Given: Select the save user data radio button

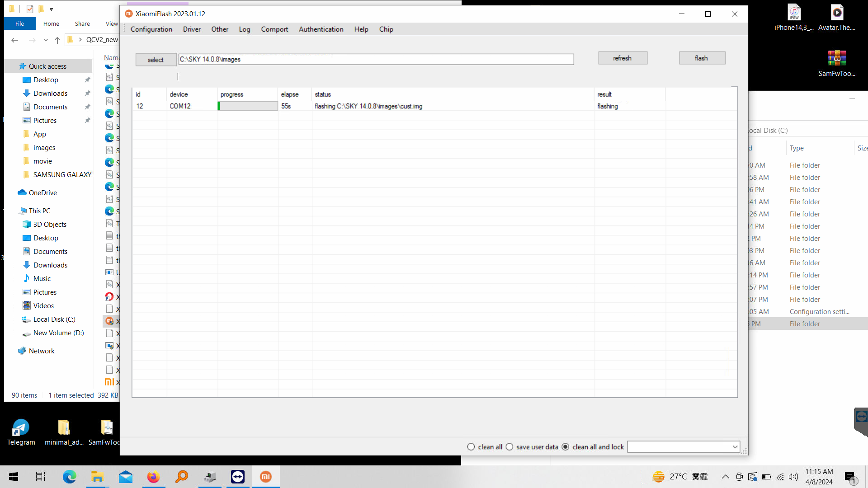Looking at the screenshot, I should [509, 447].
